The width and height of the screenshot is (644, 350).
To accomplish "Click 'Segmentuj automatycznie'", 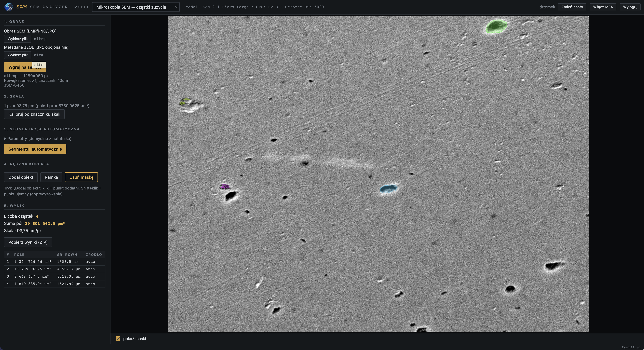I will (35, 149).
